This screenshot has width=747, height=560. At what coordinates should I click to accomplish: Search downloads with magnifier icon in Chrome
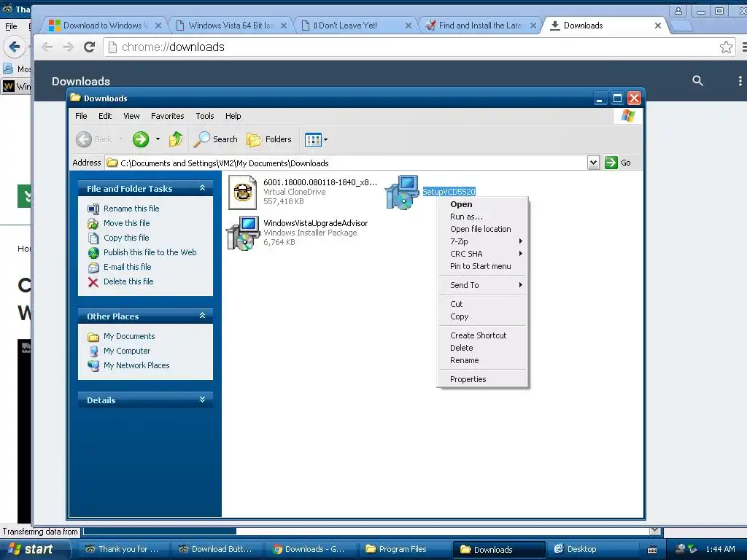pos(697,81)
